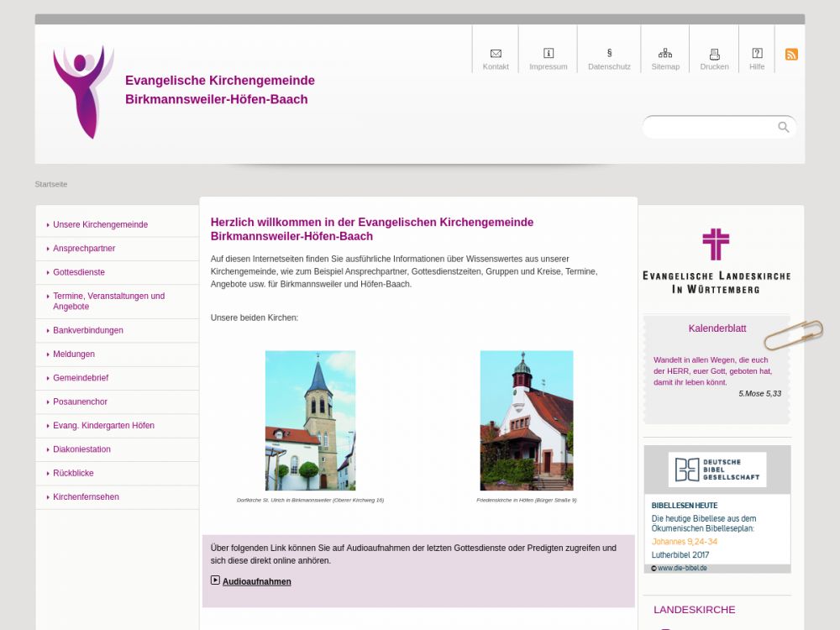
Task: Click the Datenschutz paragraph icon
Action: 609,54
